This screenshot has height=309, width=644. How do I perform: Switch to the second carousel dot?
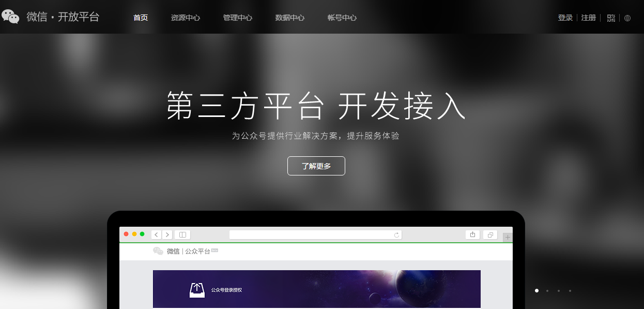tap(547, 291)
